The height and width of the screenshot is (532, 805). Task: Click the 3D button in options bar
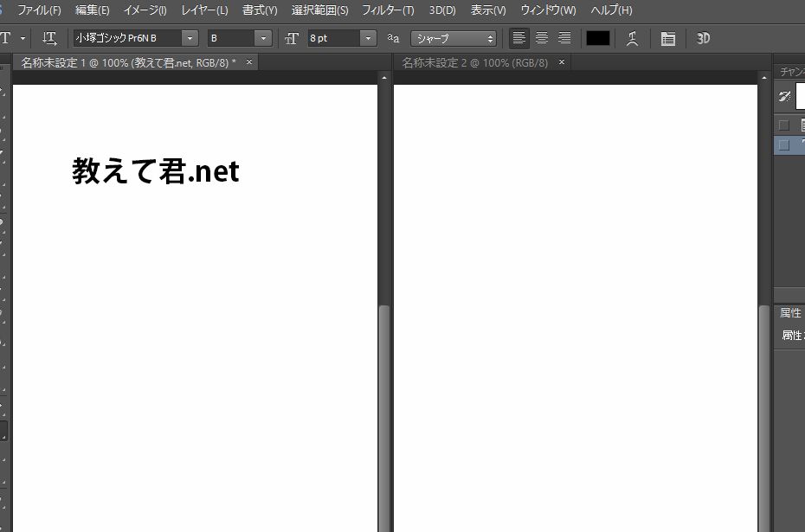coord(703,38)
